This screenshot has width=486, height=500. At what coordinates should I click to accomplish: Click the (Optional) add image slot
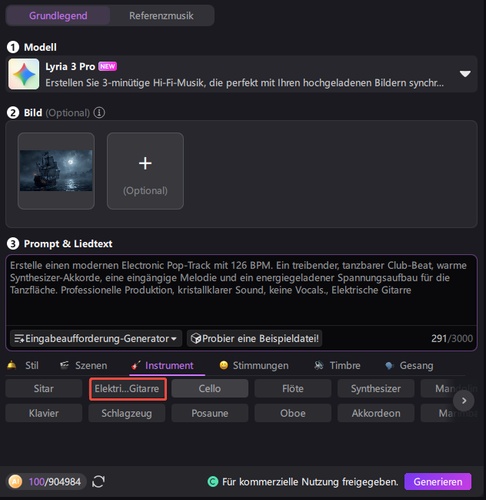[145, 171]
